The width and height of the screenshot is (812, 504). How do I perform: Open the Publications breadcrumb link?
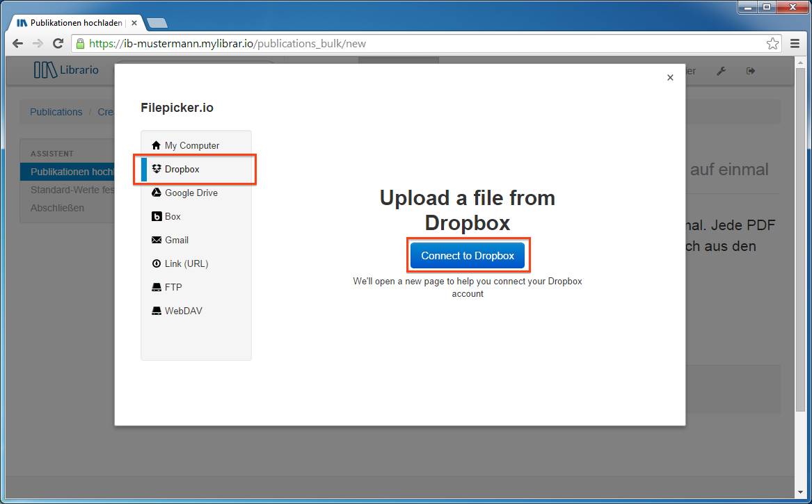[x=56, y=112]
